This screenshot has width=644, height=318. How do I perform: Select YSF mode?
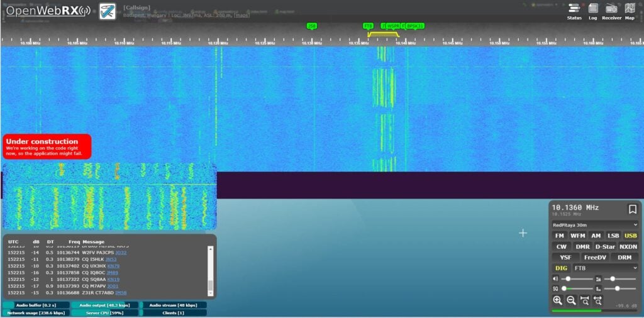pyautogui.click(x=565, y=258)
